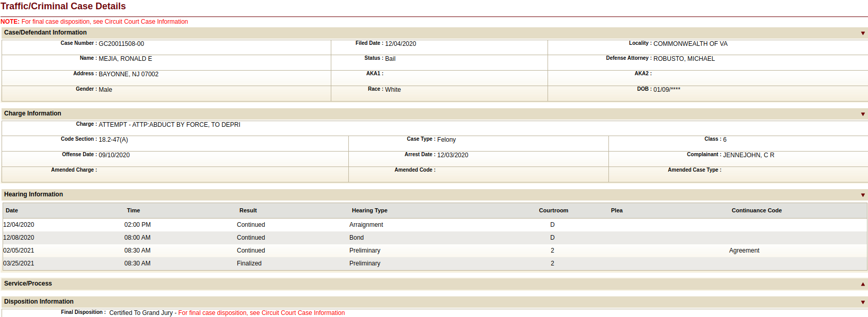Click the Hearing Type column header
The width and height of the screenshot is (868, 317).
(x=369, y=210)
